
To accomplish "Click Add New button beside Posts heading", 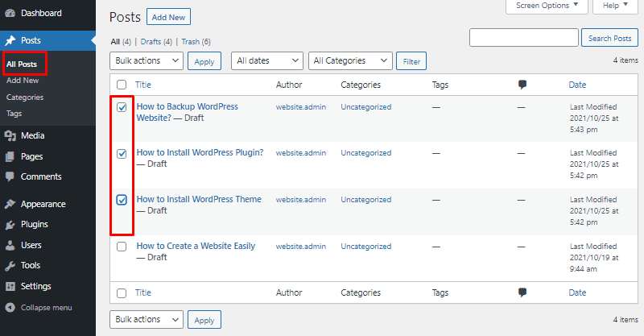I will tap(168, 17).
